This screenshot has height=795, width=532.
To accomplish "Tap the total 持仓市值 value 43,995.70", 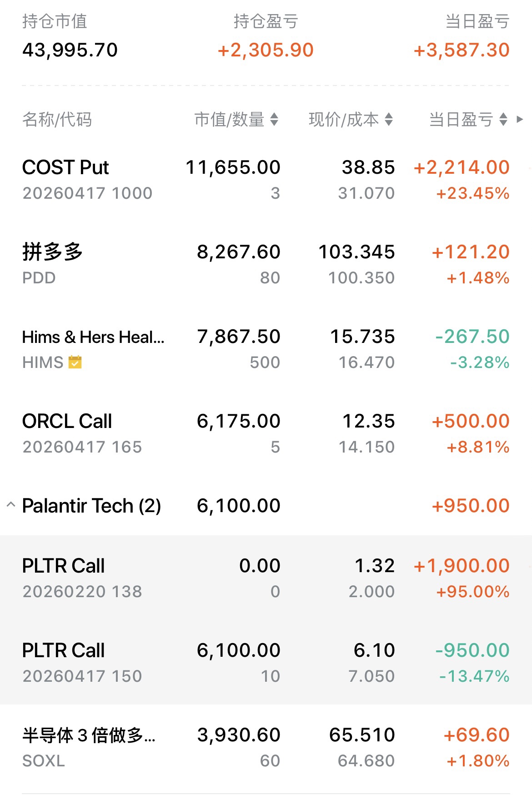I will pos(70,50).
